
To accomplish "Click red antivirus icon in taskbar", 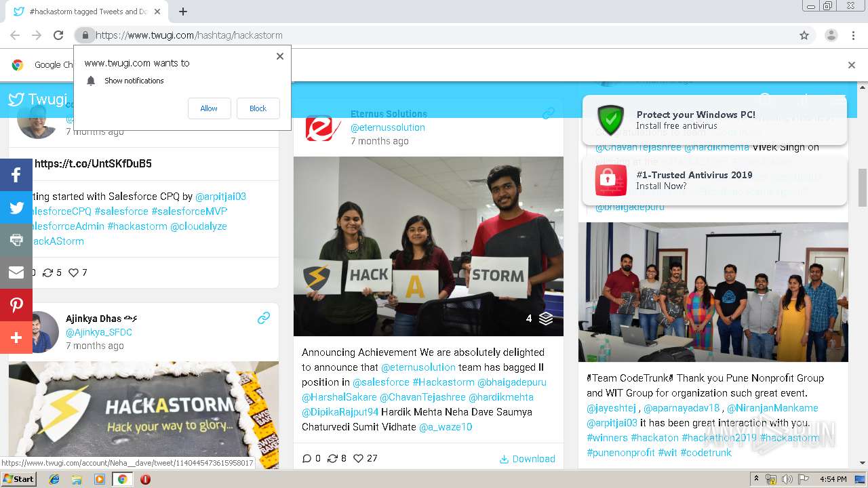I will [145, 479].
